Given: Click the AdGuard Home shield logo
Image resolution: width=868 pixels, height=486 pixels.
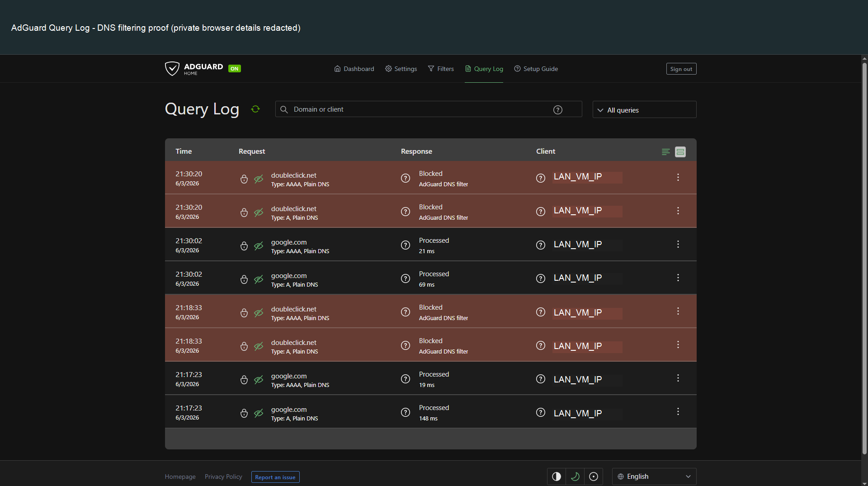Looking at the screenshot, I should 172,69.
